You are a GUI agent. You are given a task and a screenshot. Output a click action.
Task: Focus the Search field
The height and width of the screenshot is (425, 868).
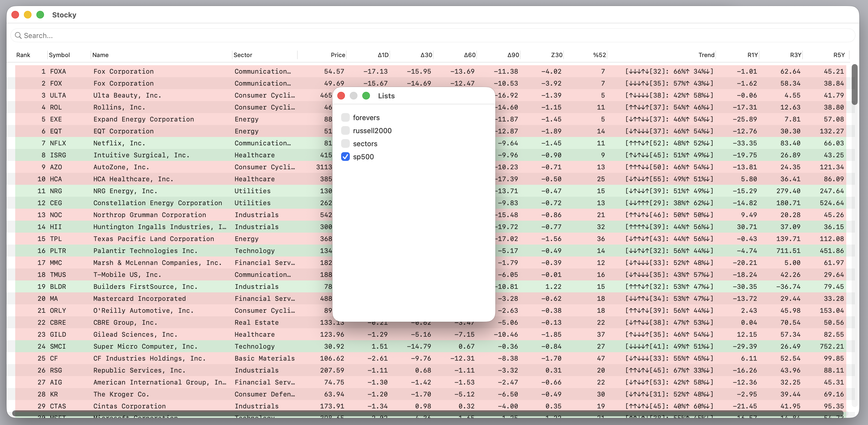[433, 35]
